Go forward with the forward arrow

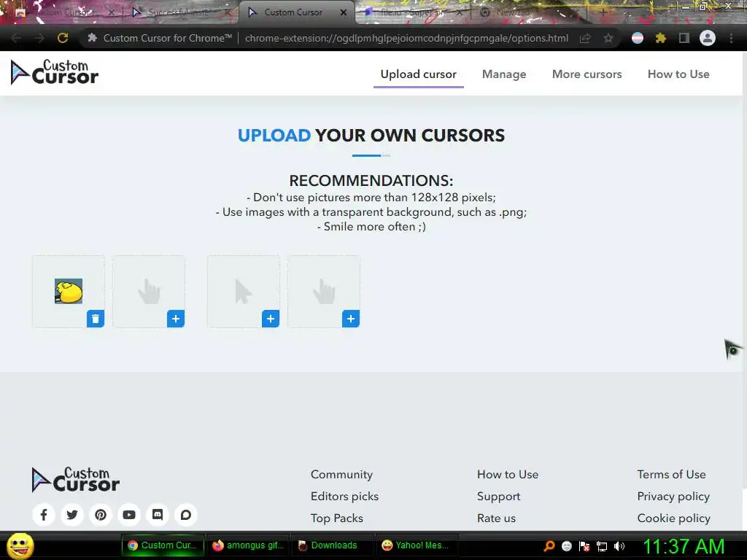pyautogui.click(x=39, y=38)
